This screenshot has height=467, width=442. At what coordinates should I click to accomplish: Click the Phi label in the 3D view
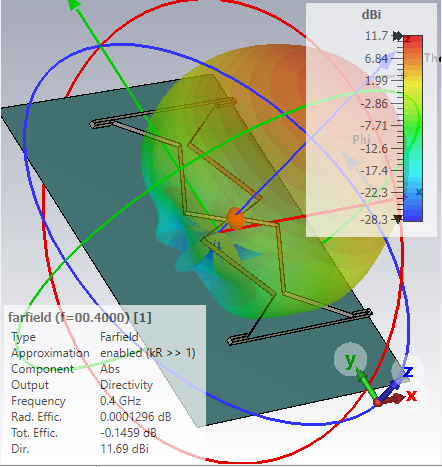(x=361, y=139)
